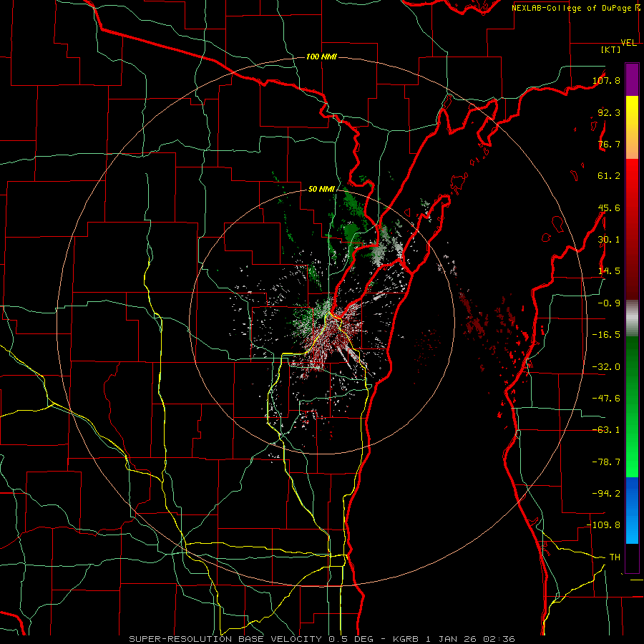The image size is (644, 644).
Task: Click the 50 NMI range ring label
Action: pos(321,189)
